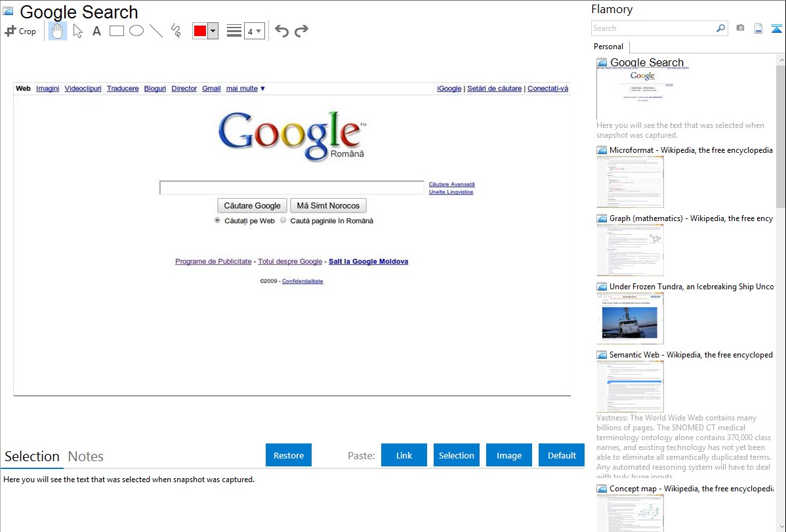Click the 'Căutare Google' button in the snapshot
Viewport: 786px width, 532px height.
(x=252, y=205)
